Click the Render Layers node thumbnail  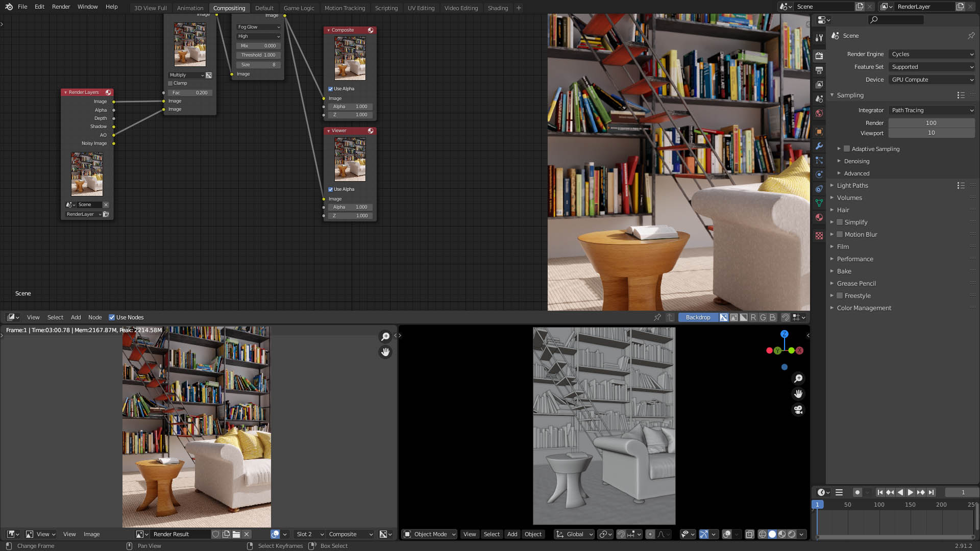coord(87,174)
